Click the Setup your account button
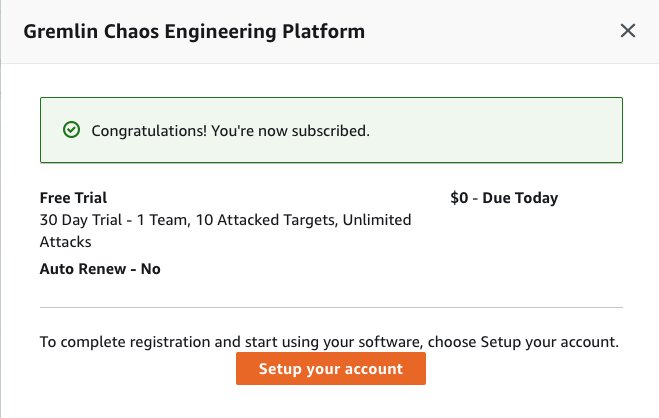 click(x=331, y=368)
